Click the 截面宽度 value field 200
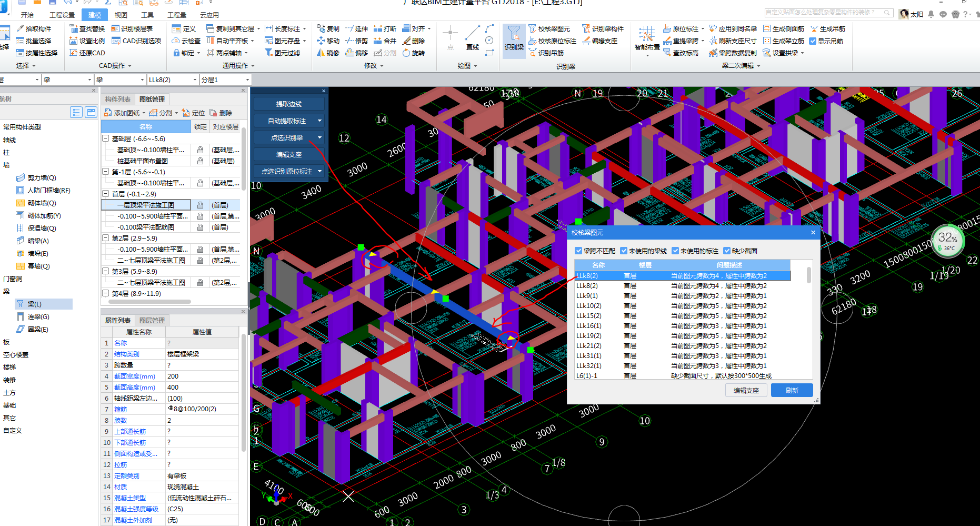 tap(202, 376)
